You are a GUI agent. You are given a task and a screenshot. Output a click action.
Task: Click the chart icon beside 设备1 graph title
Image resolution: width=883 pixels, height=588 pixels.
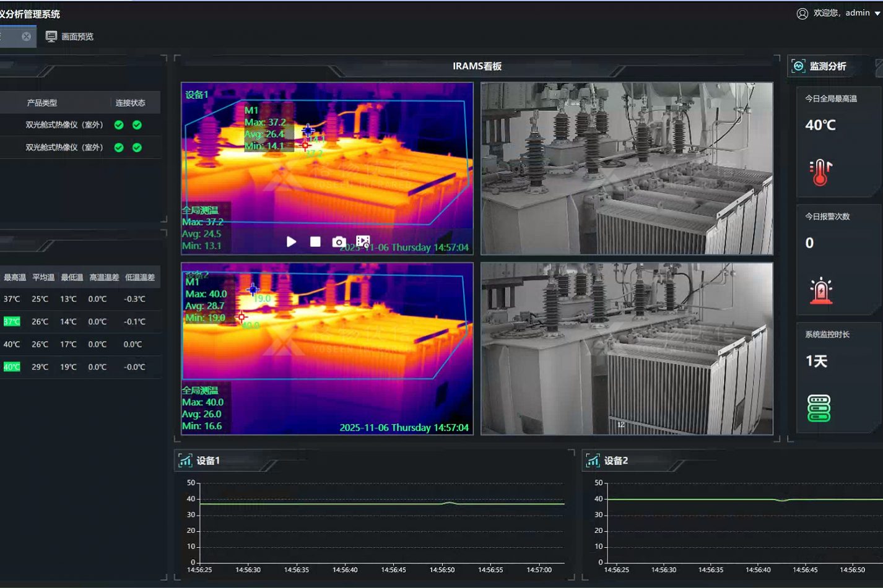[185, 460]
